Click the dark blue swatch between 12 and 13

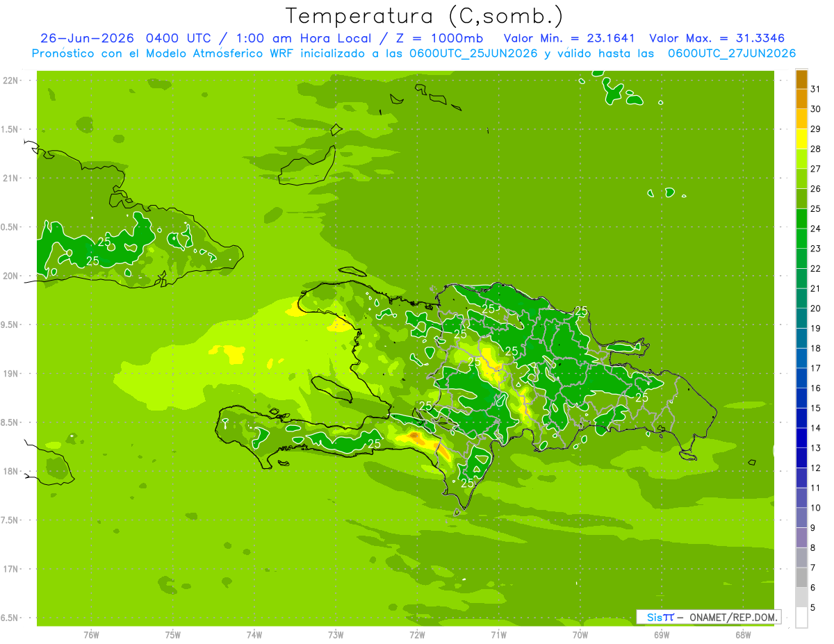801,458
